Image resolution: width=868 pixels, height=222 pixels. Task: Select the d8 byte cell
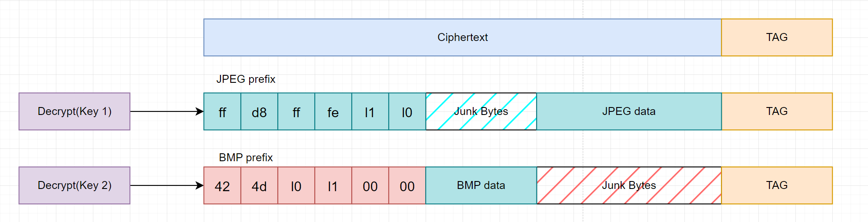pos(259,112)
